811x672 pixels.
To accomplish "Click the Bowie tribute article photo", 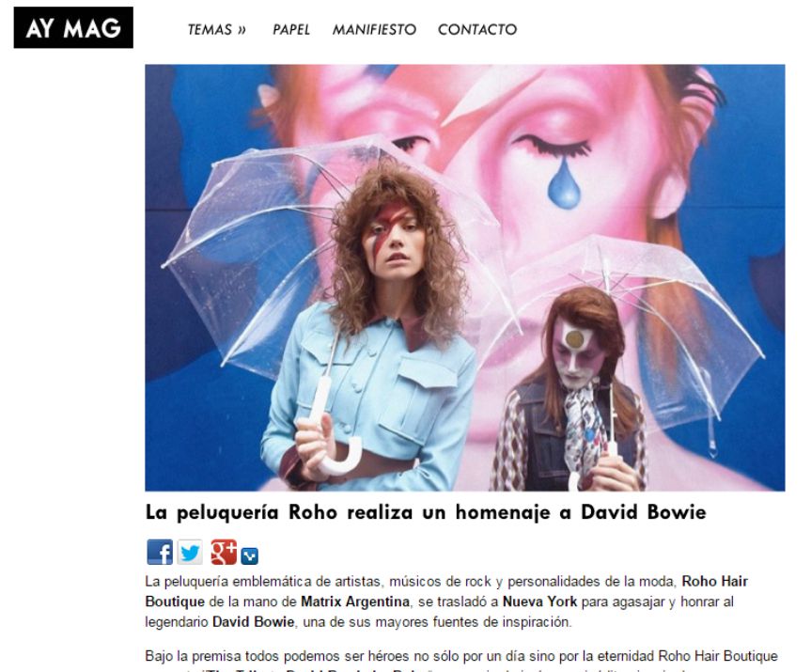I will (x=465, y=277).
